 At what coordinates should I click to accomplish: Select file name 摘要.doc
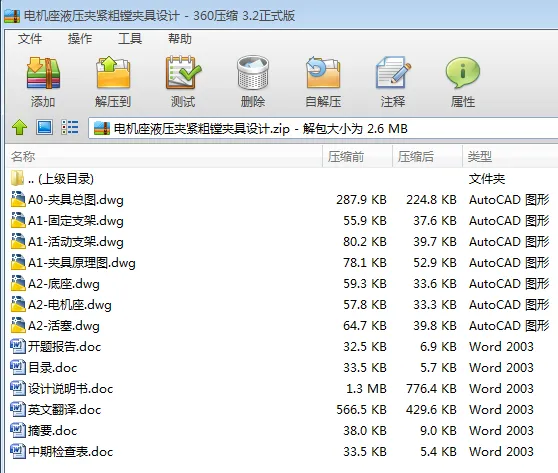[53, 431]
